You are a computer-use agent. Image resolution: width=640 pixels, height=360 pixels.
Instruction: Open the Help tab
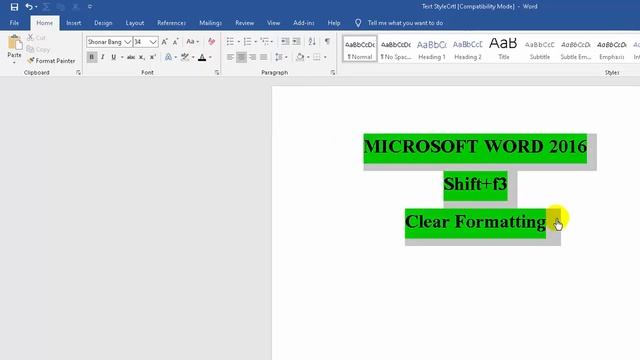[334, 23]
